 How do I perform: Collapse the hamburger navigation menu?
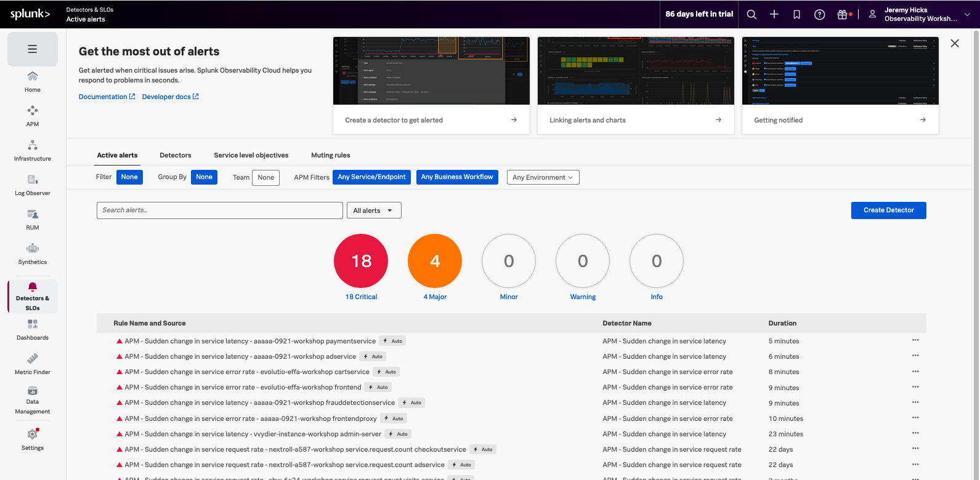[33, 49]
